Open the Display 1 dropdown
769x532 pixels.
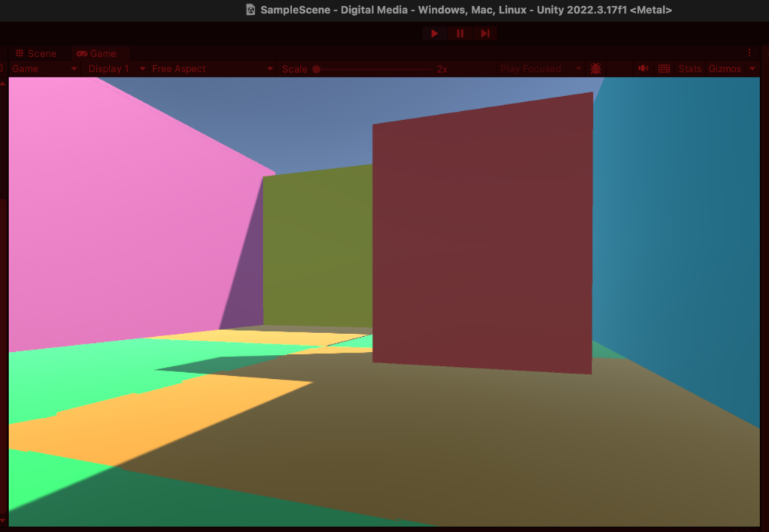coord(116,69)
